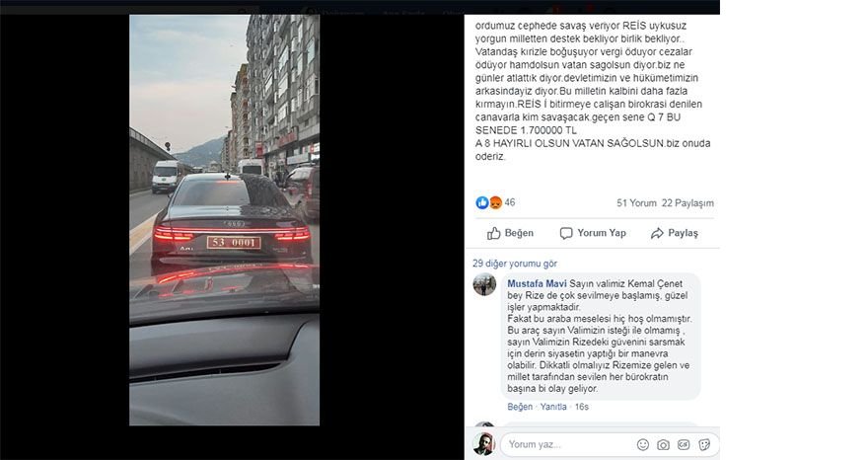Open the 22 Paylaşım shares count
The height and width of the screenshot is (460, 868).
(687, 203)
